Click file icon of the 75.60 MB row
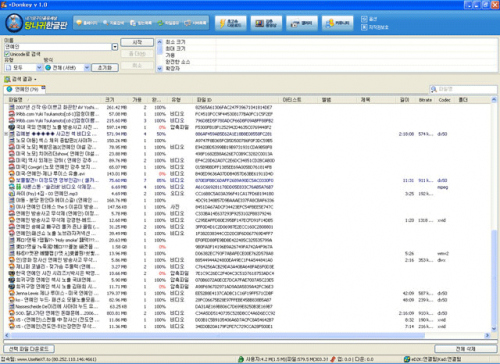 [12, 180]
